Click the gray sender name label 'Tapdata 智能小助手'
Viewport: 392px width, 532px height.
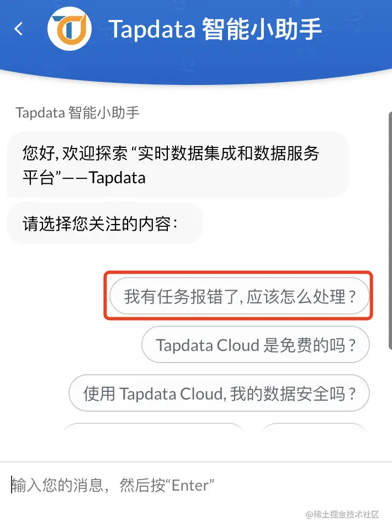[x=77, y=113]
